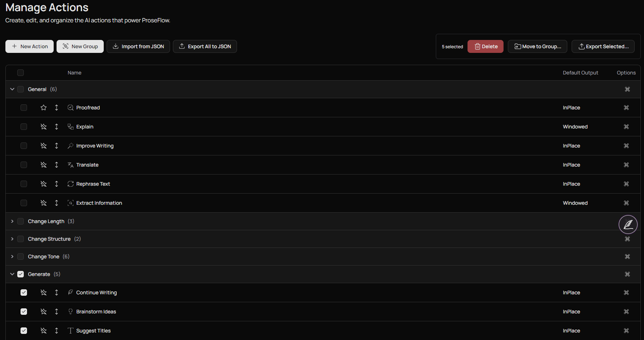Screen dimensions: 644x340
Task: Open options icon for Improve Writing row
Action: pos(626,146)
